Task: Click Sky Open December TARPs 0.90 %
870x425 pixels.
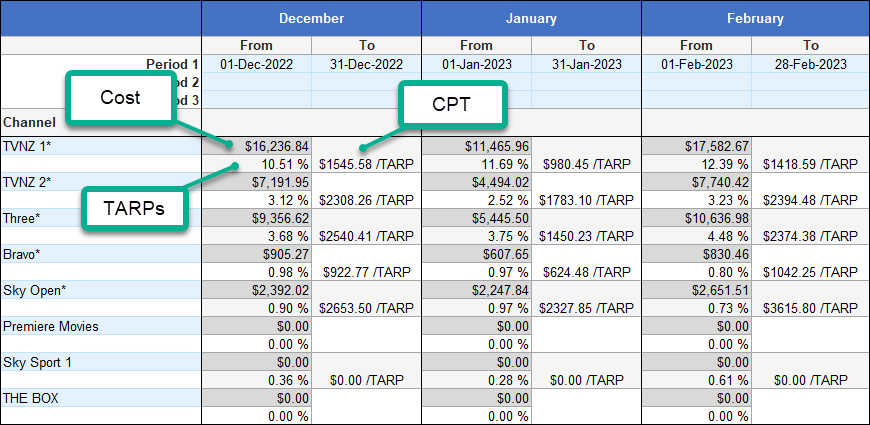Action: (x=256, y=307)
